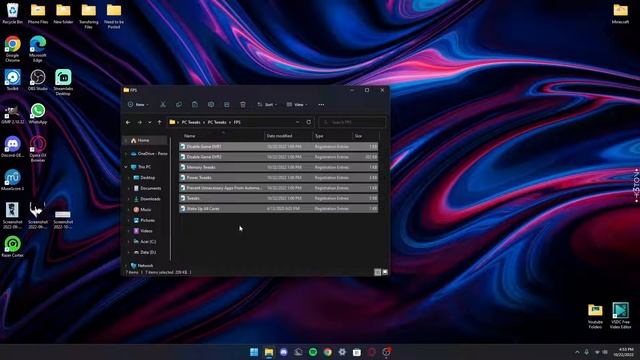This screenshot has width=640, height=360.
Task: Open address bar history dropdown
Action: pyautogui.click(x=298, y=122)
